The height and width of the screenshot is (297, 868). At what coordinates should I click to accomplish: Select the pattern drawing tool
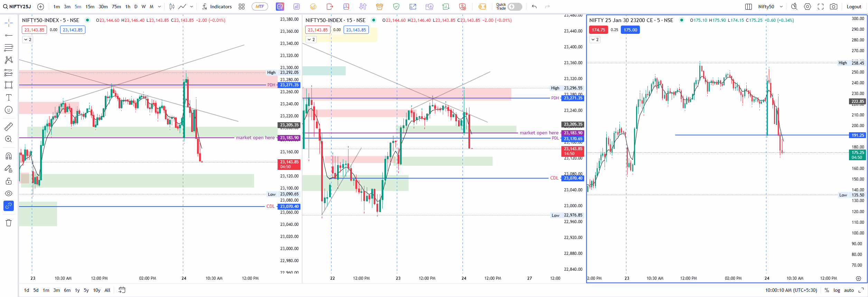tap(9, 60)
